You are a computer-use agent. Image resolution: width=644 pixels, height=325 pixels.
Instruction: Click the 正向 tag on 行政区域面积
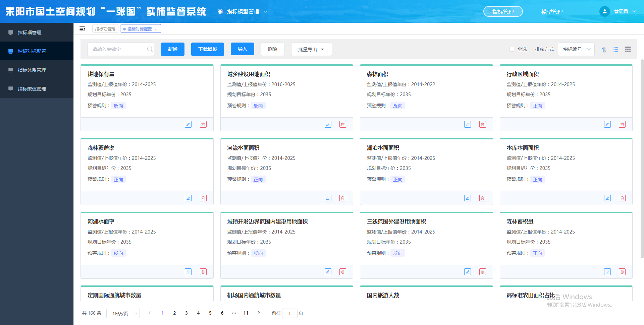537,106
